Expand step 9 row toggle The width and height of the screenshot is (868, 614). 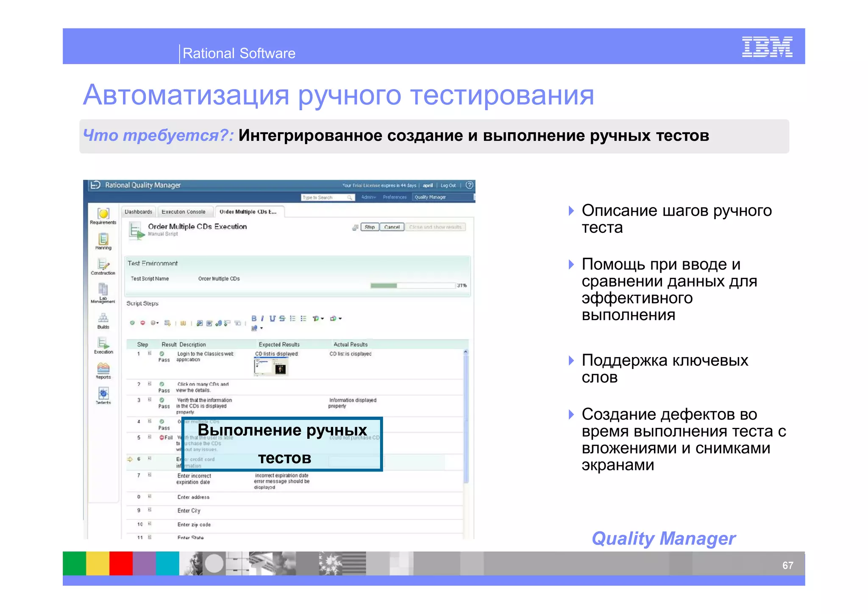click(150, 510)
